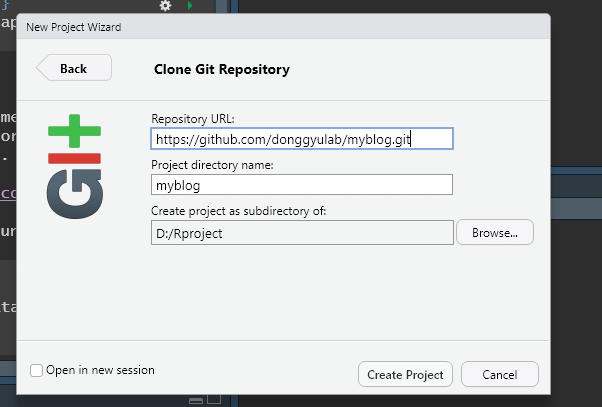Enable the Open in new session checkbox
The width and height of the screenshot is (602, 407).
pos(37,370)
